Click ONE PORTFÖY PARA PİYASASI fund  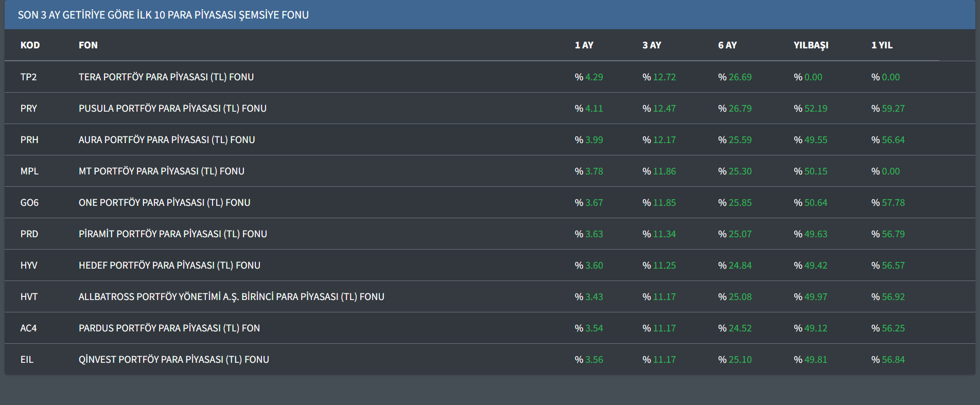pos(164,203)
